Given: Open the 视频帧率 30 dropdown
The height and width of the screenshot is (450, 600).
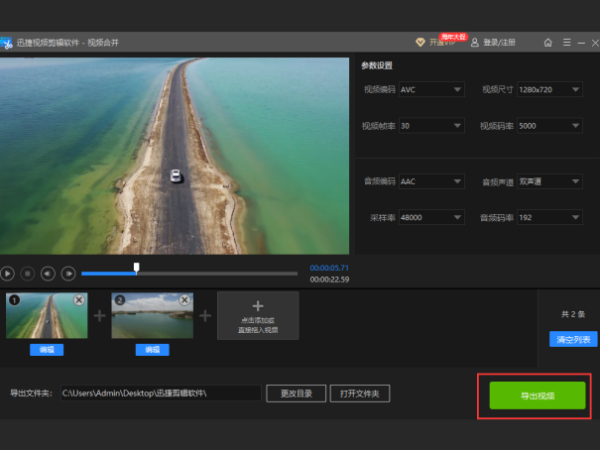Looking at the screenshot, I should coord(431,126).
